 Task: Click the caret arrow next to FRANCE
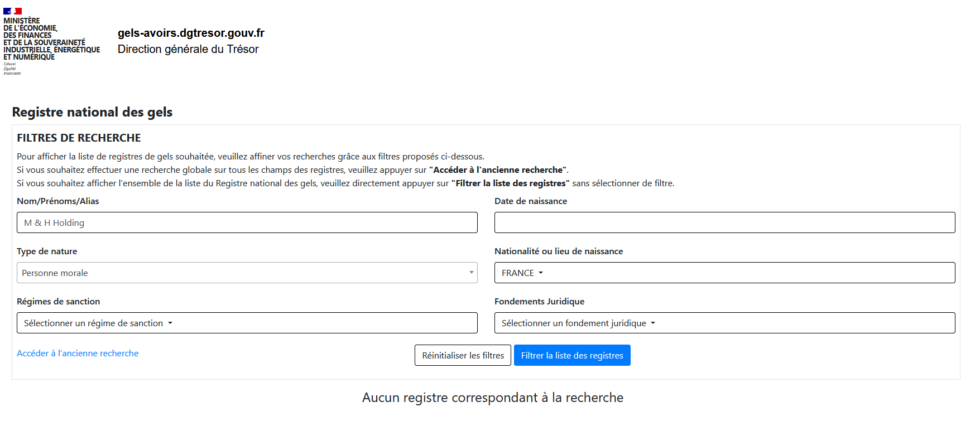click(541, 273)
